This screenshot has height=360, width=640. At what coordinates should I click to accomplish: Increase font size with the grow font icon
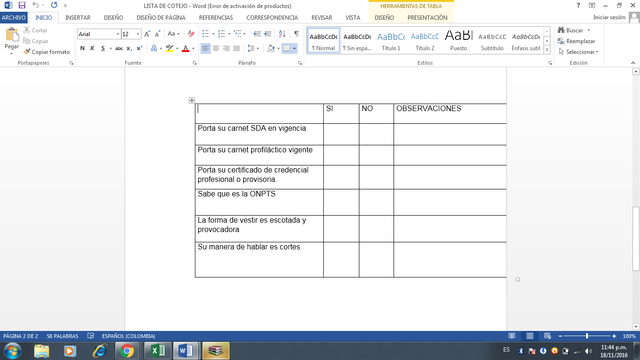click(x=147, y=34)
